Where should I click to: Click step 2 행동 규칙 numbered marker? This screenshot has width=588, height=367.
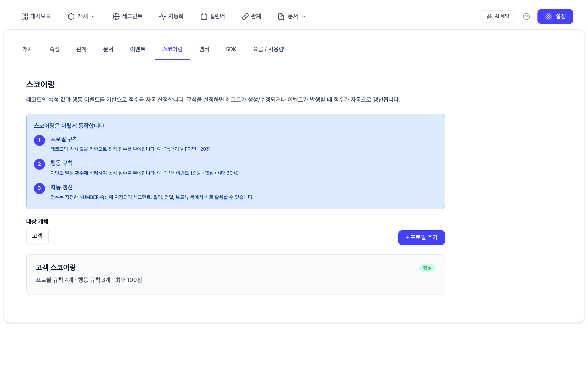pyautogui.click(x=39, y=164)
